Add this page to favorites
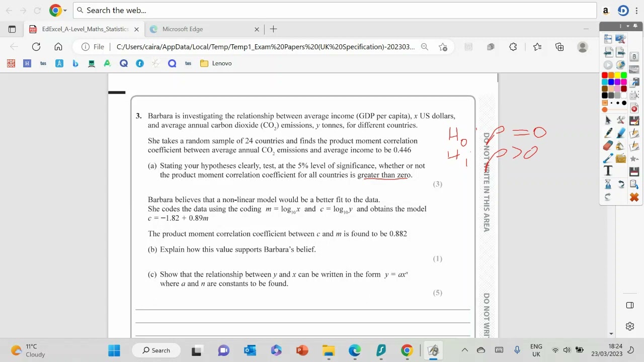Viewport: 644px width, 362px height. click(x=443, y=47)
